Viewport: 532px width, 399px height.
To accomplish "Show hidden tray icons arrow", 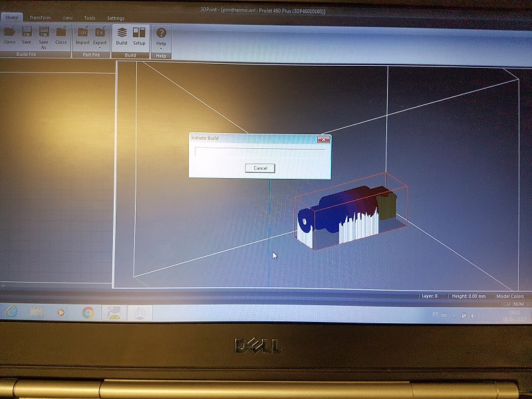I will (x=454, y=316).
